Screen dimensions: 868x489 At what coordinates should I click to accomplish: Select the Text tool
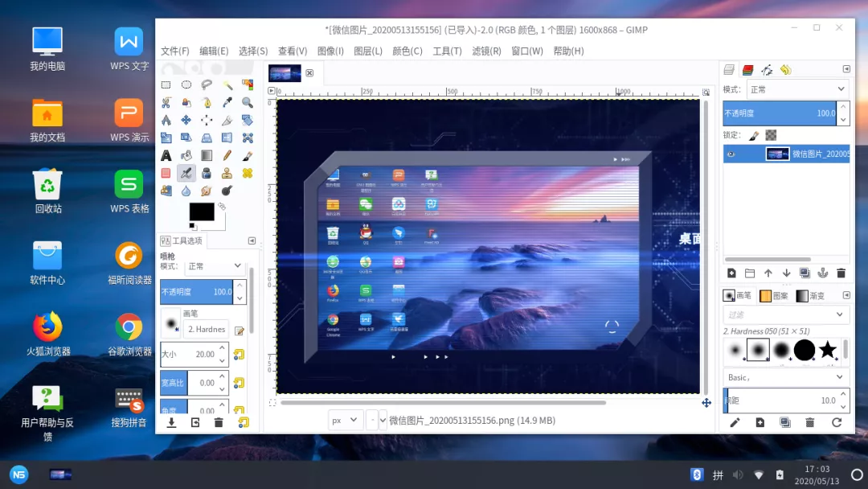(166, 155)
